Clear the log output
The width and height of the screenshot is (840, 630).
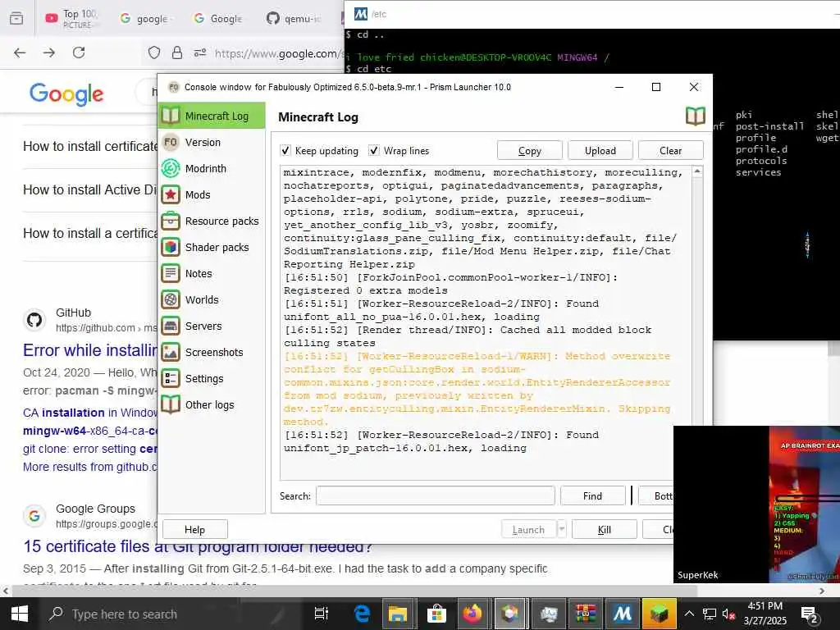pyautogui.click(x=671, y=151)
